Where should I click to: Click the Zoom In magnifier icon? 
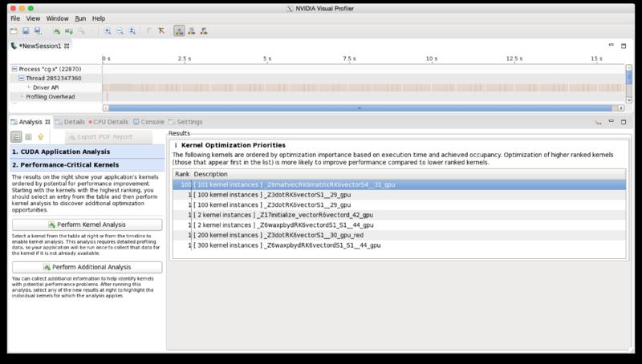108,31
